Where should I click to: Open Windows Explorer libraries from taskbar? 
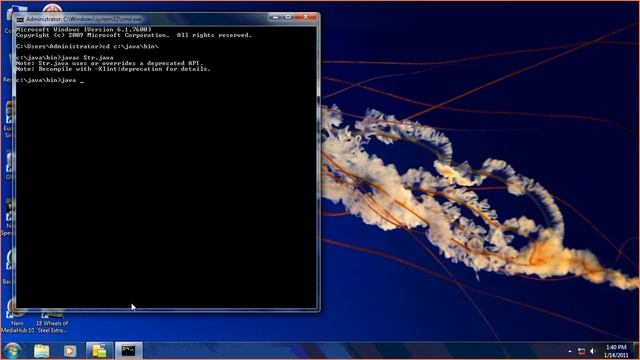42,351
